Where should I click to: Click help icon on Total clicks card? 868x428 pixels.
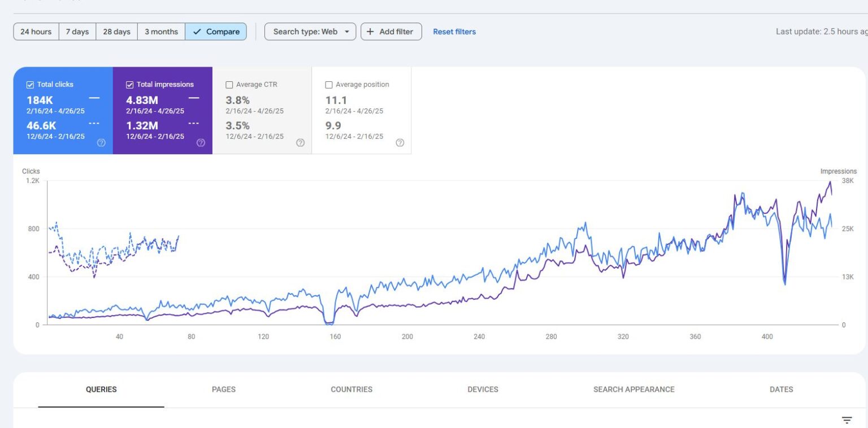coord(101,143)
